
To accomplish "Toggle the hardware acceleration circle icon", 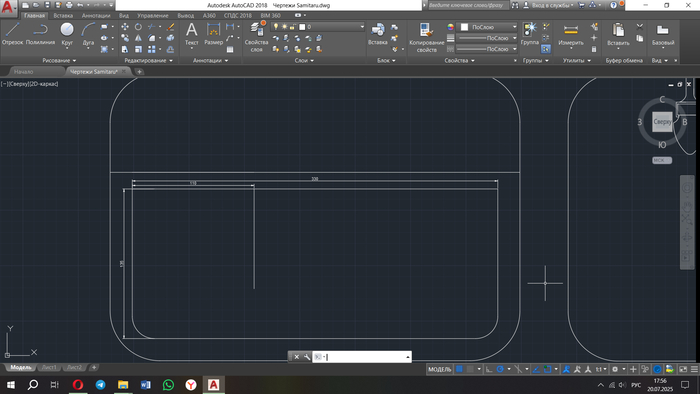I will coord(657,369).
